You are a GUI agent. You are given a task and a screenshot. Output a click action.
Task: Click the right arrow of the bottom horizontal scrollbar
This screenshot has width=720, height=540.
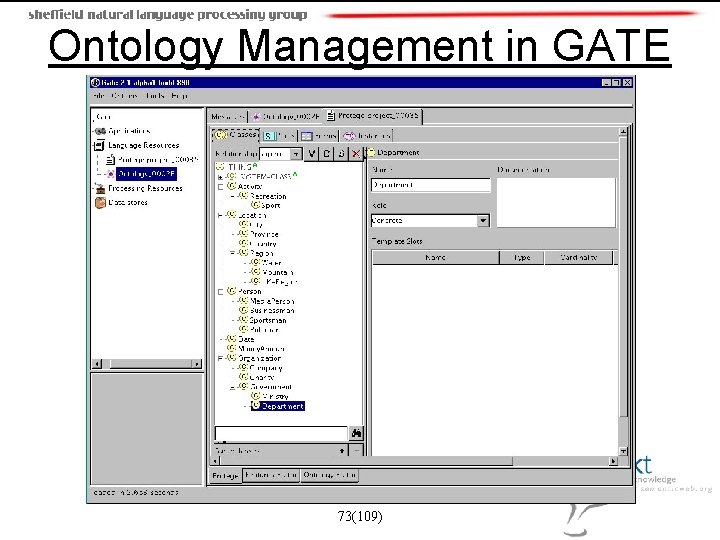613,461
